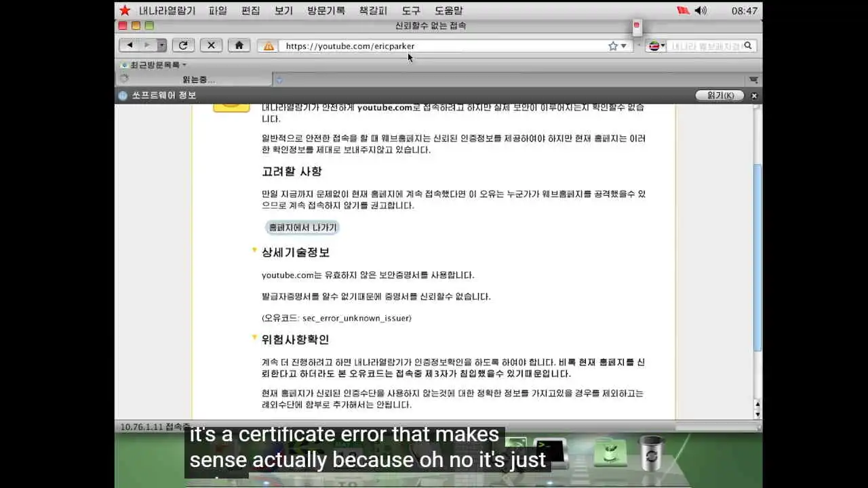The height and width of the screenshot is (488, 868).
Task: Collapse the 위험사항확인 section triangle
Action: click(x=255, y=337)
